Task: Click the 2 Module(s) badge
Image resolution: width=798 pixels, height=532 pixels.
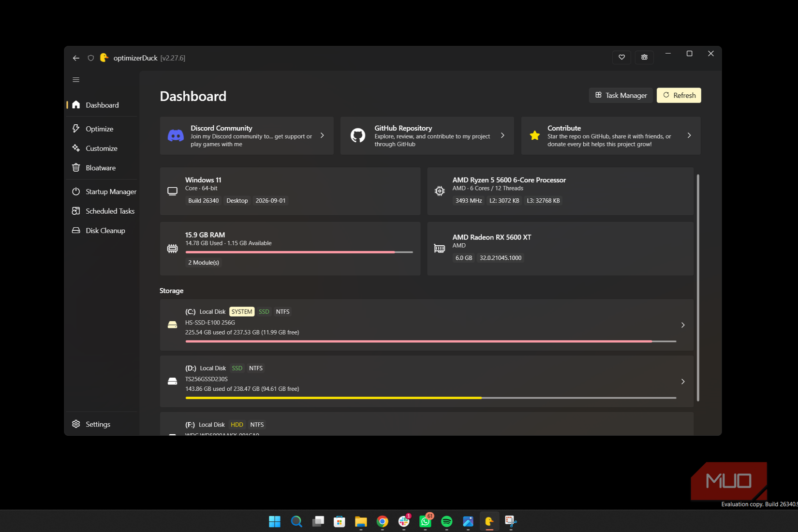Action: [x=203, y=263]
